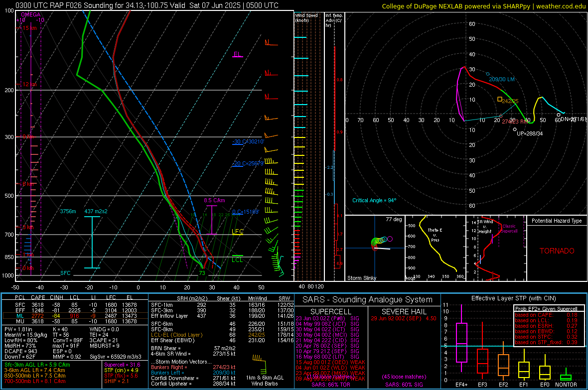Click the SFC-1km SRH row
This screenshot has height=390, width=588.
point(222,305)
